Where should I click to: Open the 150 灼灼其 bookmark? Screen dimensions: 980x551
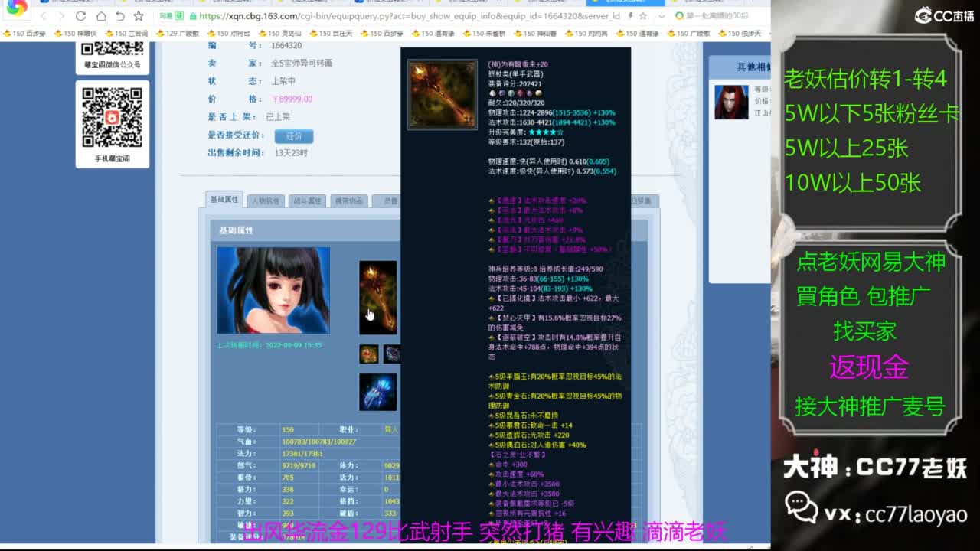click(x=586, y=34)
